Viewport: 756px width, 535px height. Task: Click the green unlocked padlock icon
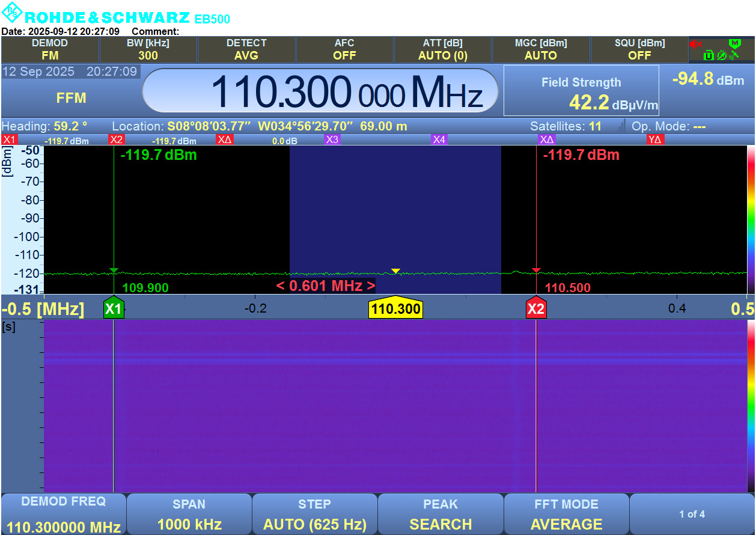[x=709, y=55]
